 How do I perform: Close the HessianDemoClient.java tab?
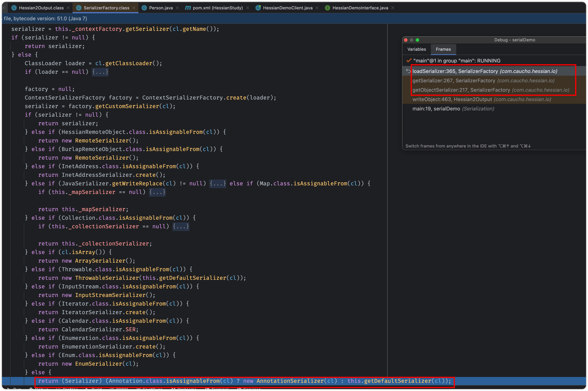(317, 8)
